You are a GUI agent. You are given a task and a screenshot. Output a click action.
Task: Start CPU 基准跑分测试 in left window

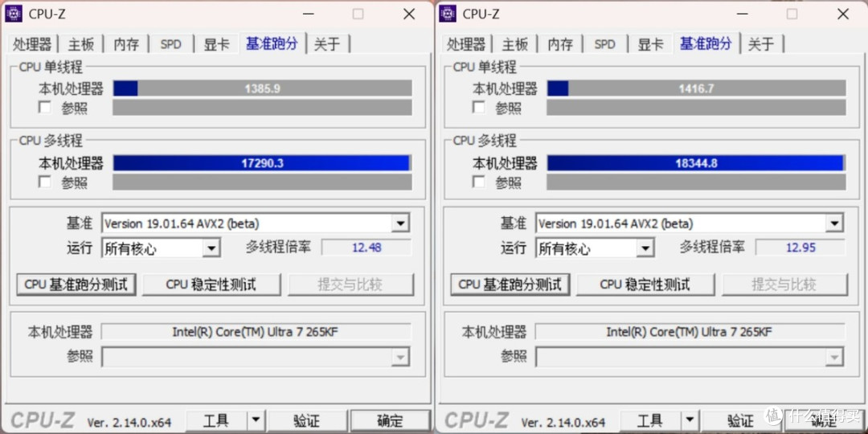[x=76, y=285]
